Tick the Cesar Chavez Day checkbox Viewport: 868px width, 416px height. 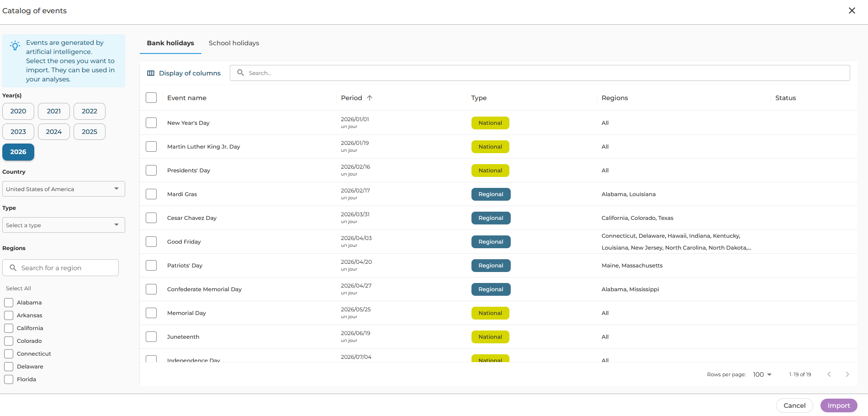(151, 218)
